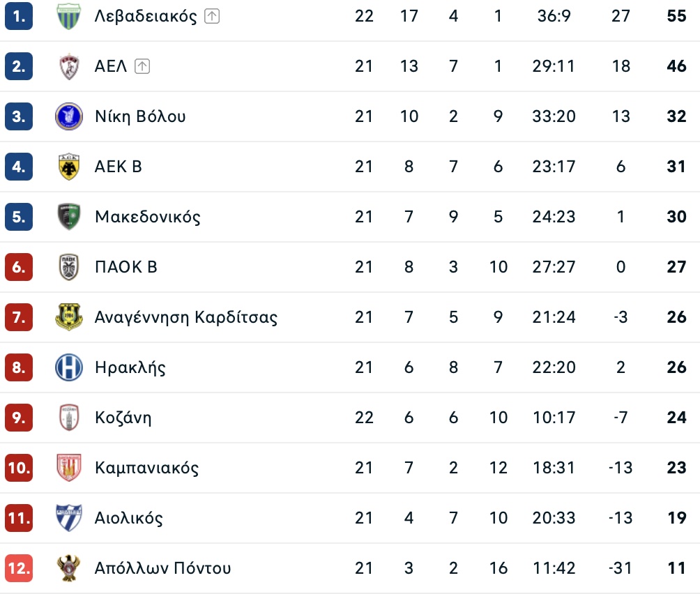Click the Αιολικός blue striped shield

click(x=69, y=518)
